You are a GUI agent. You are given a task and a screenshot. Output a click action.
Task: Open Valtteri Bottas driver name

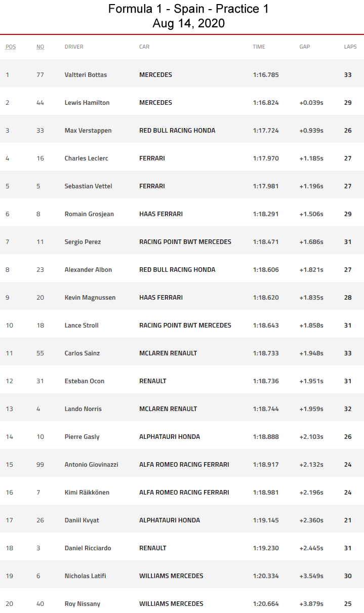click(86, 75)
